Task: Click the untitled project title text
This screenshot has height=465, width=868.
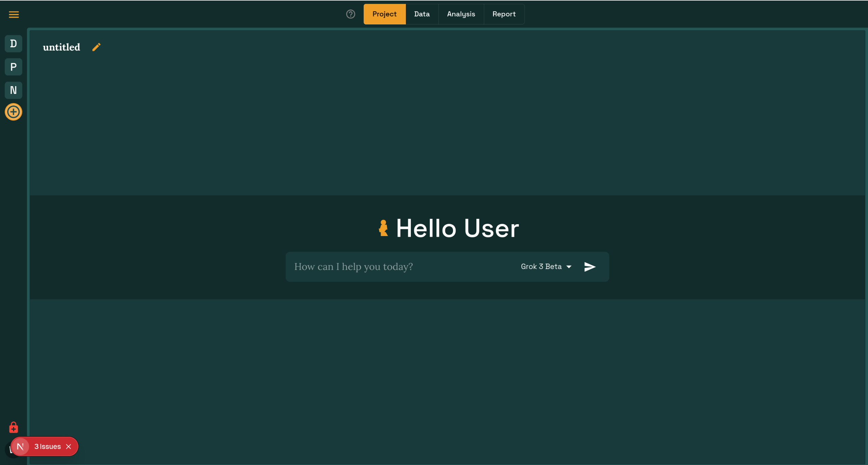Action: 61,47
